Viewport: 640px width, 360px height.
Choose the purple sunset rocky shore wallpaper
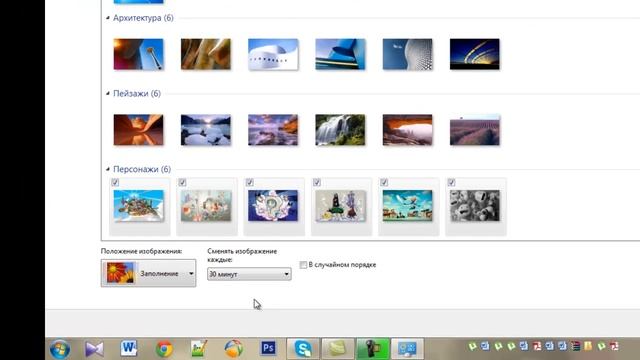tap(273, 130)
